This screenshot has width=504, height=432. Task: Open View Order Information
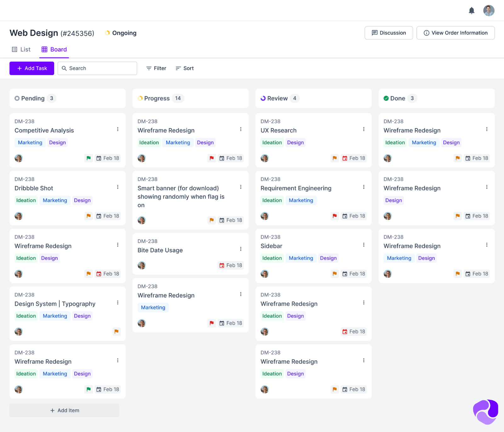click(455, 33)
